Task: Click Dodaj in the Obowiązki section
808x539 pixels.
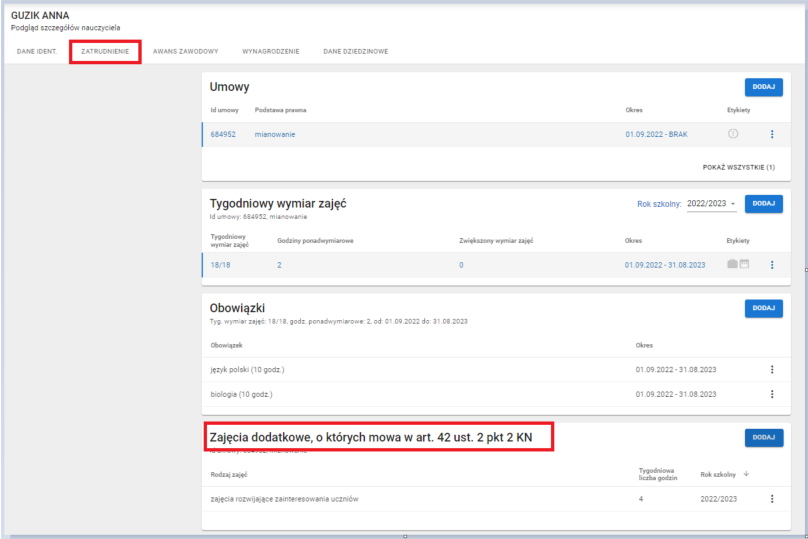Action: pos(763,308)
